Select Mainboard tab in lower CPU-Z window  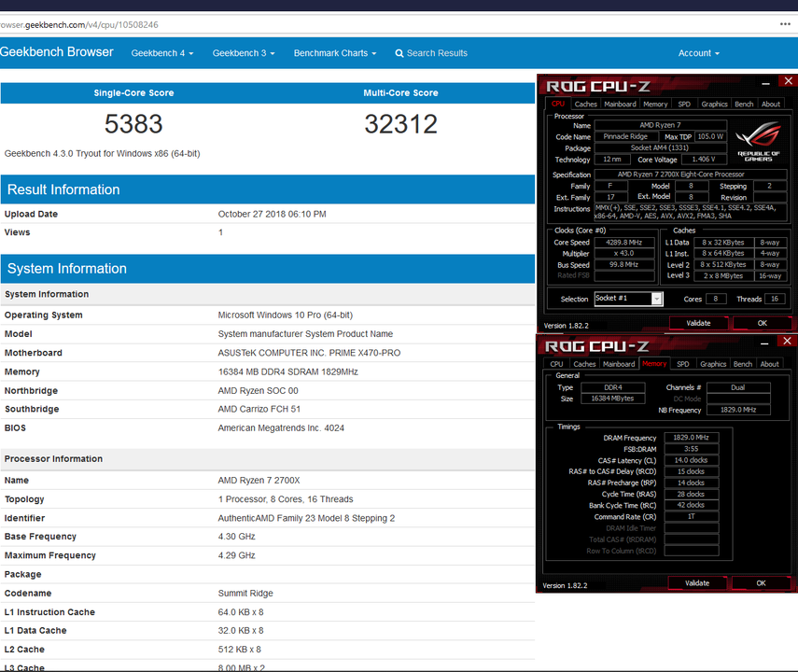coord(619,364)
